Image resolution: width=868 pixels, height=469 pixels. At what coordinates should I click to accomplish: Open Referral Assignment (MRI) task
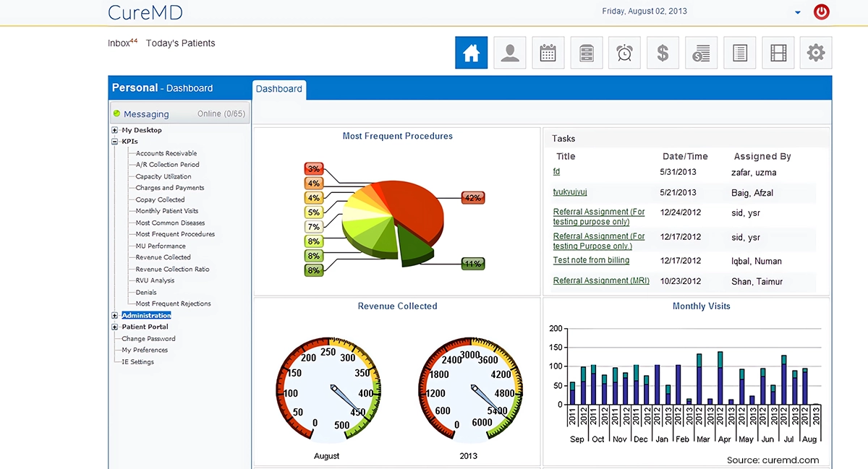pyautogui.click(x=601, y=280)
